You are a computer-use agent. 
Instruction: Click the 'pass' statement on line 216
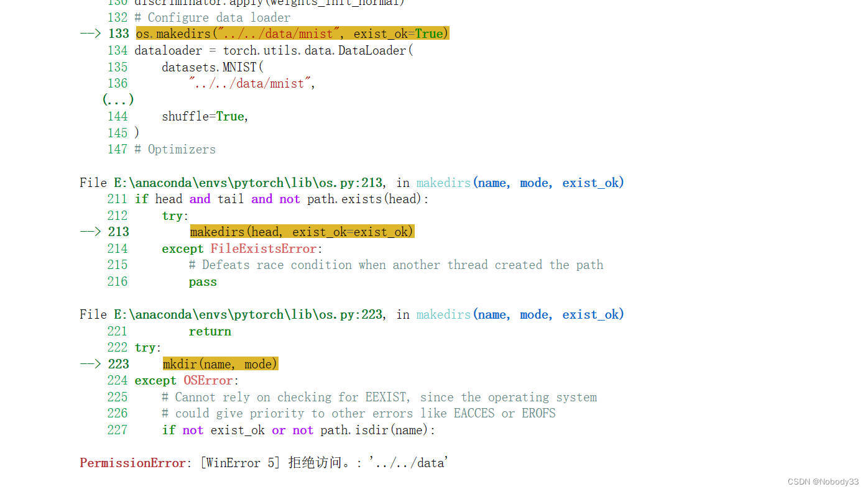203,281
